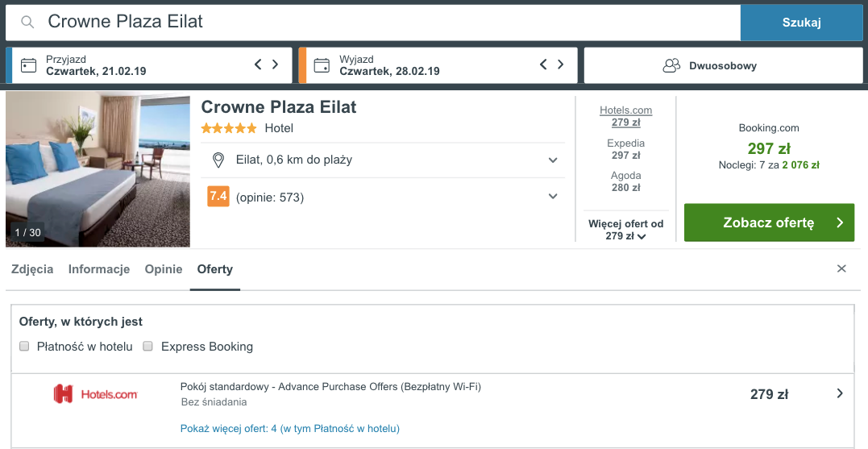This screenshot has height=449, width=868.
Task: Move check-out date one day later
Action: 561,64
